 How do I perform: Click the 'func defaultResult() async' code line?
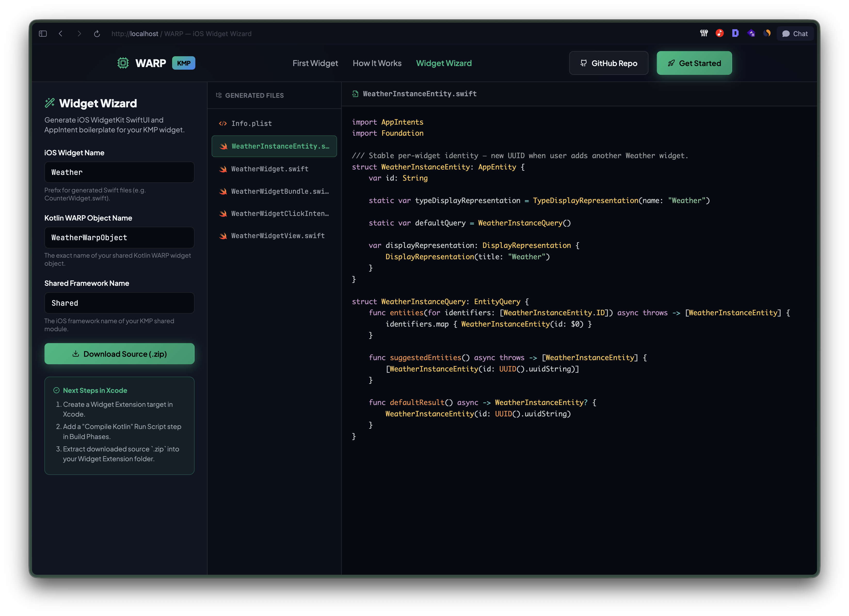click(x=483, y=402)
